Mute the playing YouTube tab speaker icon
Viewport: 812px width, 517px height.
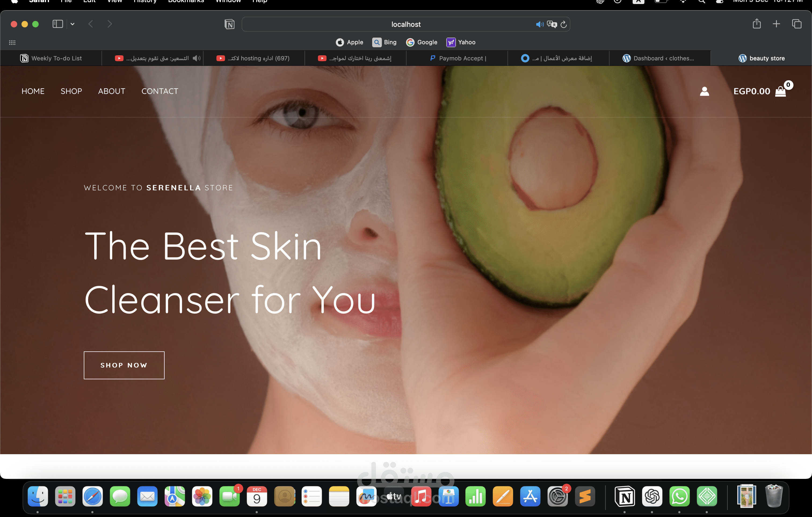[196, 58]
